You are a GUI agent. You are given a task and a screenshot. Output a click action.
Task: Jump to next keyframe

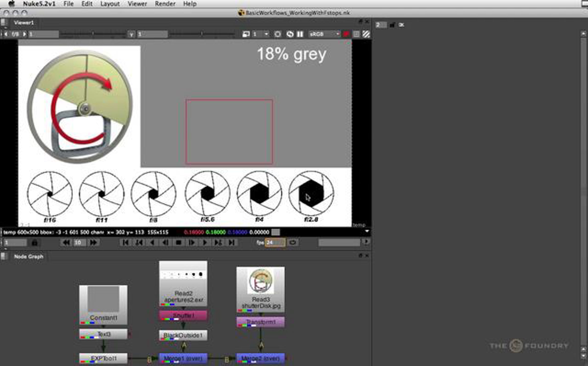click(x=218, y=242)
